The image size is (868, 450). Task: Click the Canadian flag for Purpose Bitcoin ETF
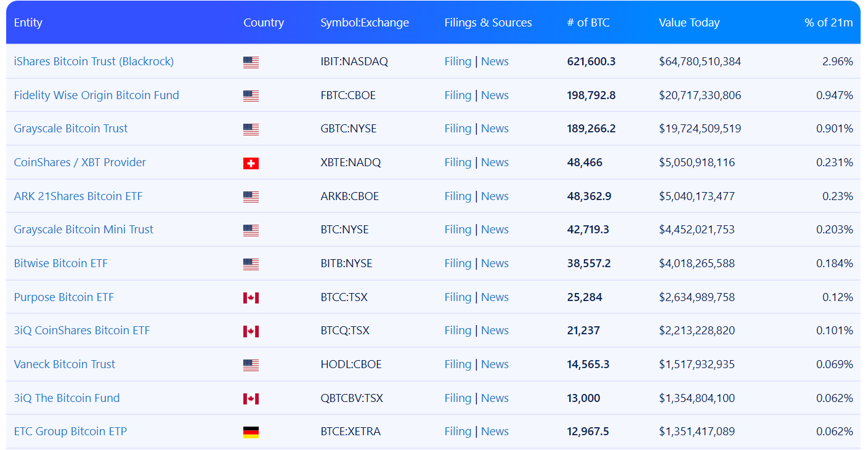click(x=251, y=298)
